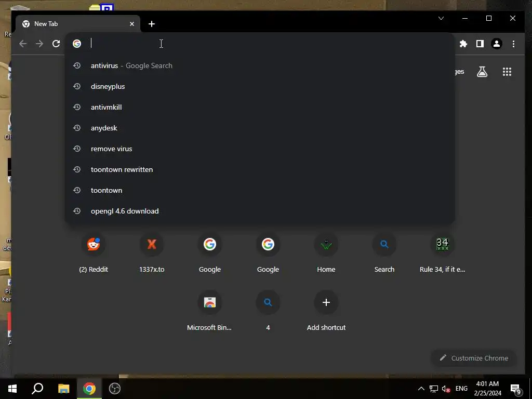Viewport: 532px width, 399px height.
Task: Open the Extensions puzzle icon
Action: pyautogui.click(x=463, y=44)
